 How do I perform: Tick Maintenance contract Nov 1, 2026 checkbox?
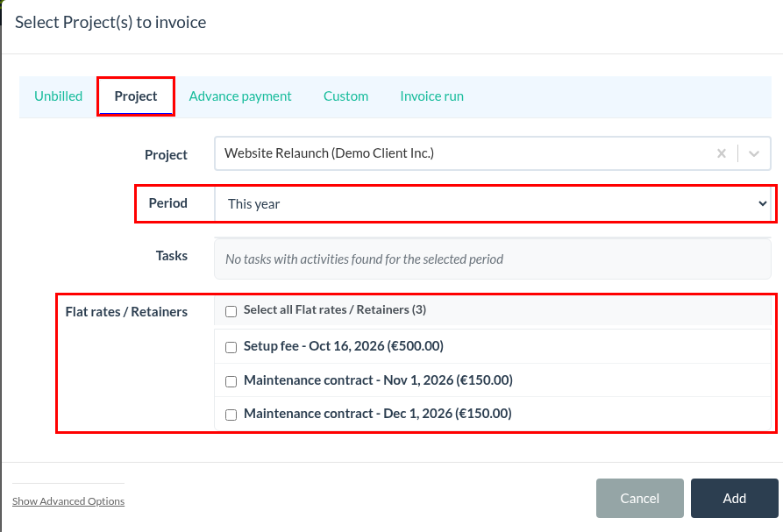tap(231, 381)
